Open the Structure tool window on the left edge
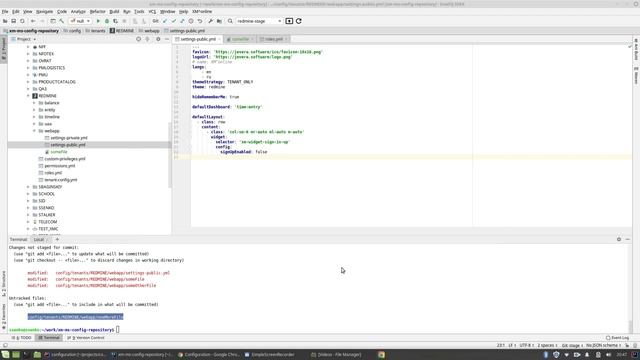Image resolution: width=640 pixels, height=360 pixels. (4, 283)
